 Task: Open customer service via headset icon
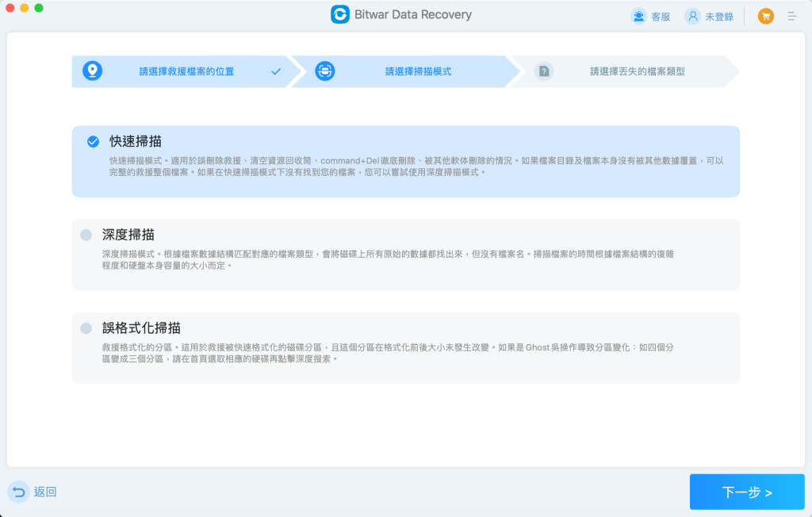(638, 16)
